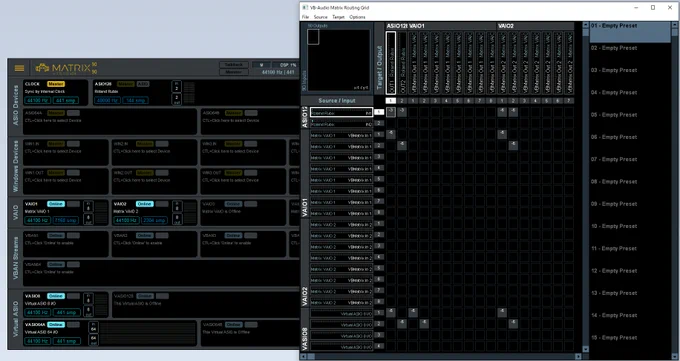Click the Source / Input header label
Screen dimensions: 680x361
click(337, 100)
